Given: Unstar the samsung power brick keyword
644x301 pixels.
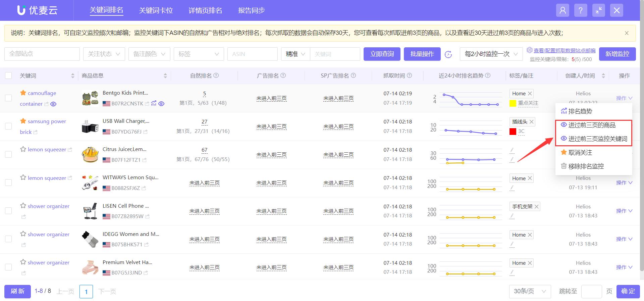Looking at the screenshot, I should 23,121.
